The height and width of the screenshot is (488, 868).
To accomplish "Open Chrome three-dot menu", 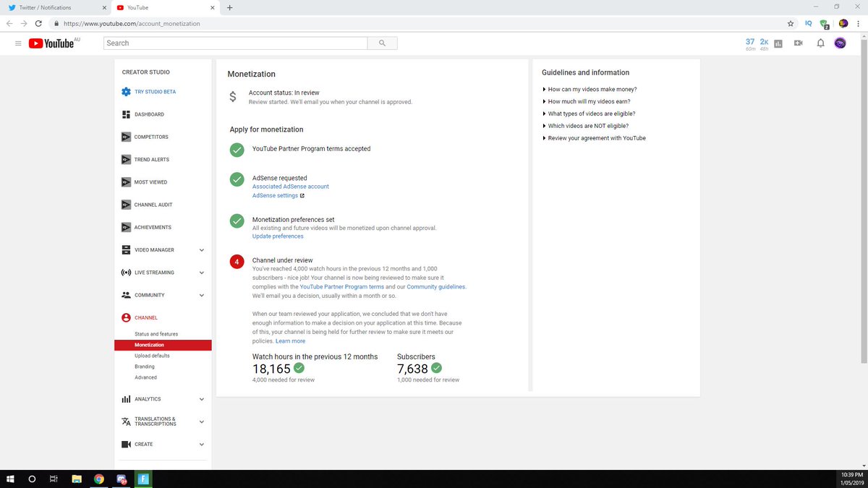I will click(x=858, y=23).
